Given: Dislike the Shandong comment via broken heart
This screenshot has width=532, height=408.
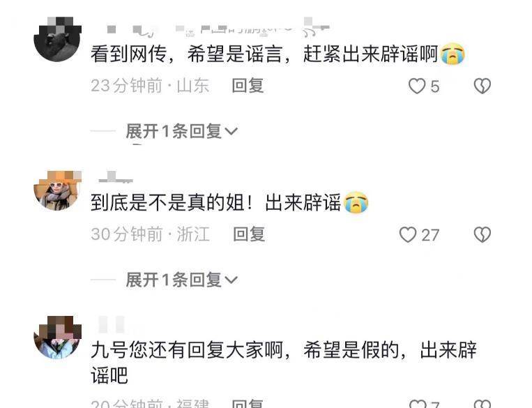Looking at the screenshot, I should pos(482,86).
